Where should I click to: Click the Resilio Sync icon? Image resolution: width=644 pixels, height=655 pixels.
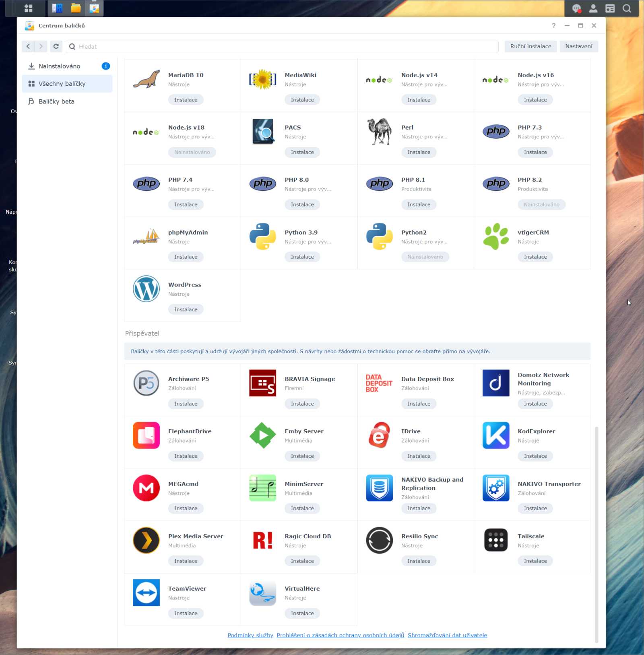pyautogui.click(x=379, y=540)
